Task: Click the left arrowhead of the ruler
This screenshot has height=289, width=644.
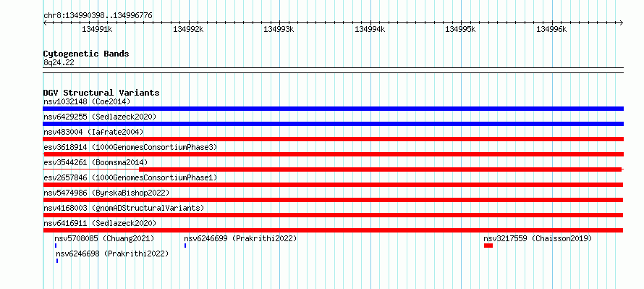Action: (x=45, y=22)
